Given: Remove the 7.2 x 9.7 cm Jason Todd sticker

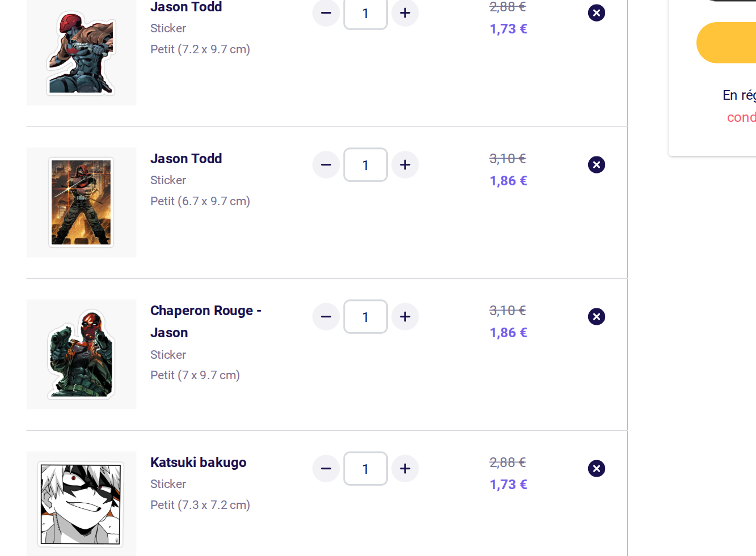Looking at the screenshot, I should pos(597,13).
